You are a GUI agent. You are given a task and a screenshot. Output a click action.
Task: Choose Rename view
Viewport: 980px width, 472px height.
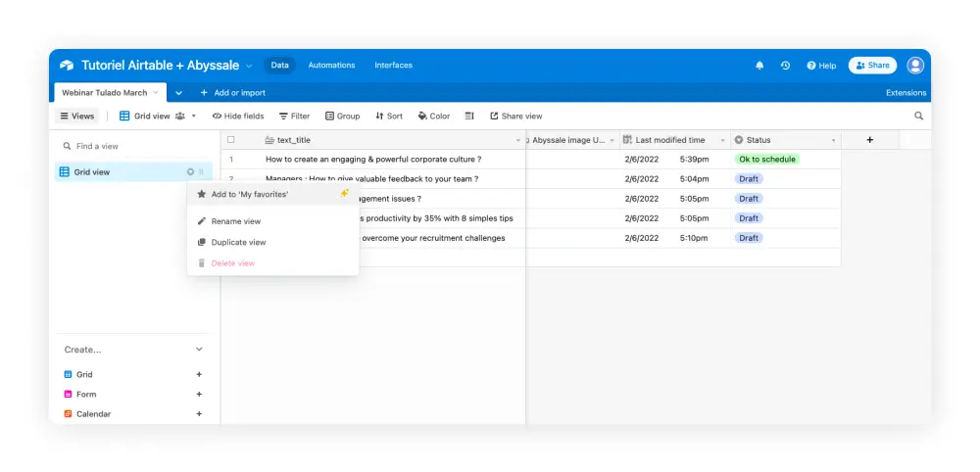272,221
